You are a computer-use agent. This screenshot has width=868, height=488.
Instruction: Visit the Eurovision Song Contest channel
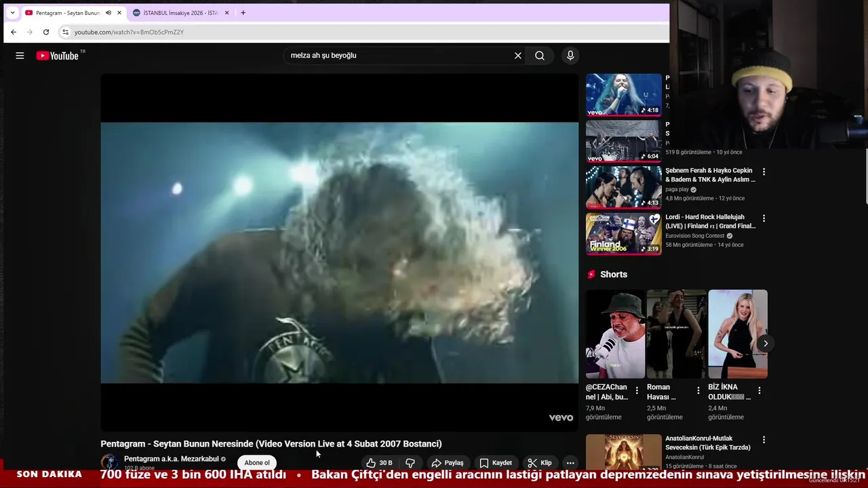point(695,236)
